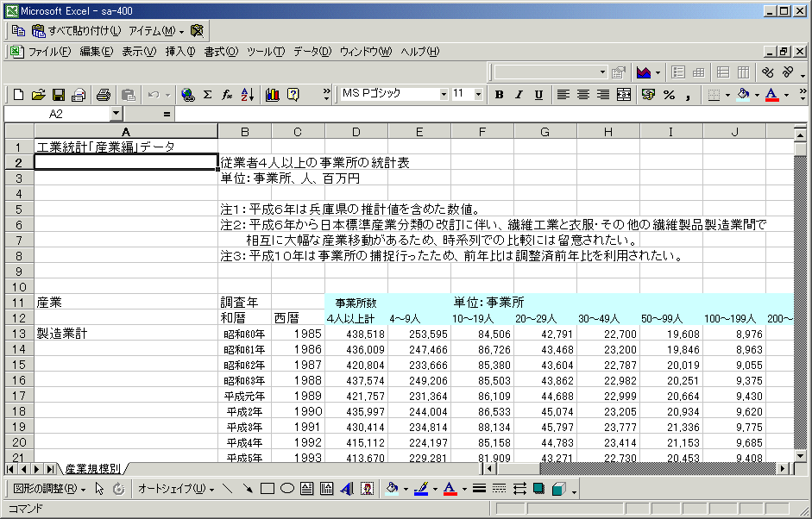Open the Print icon in toolbar
This screenshot has height=519, width=812.
coord(104,95)
